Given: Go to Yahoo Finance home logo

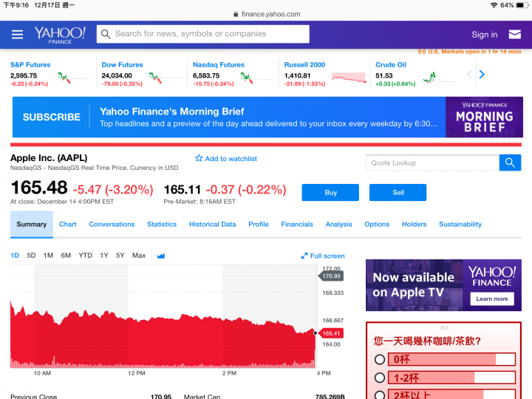Looking at the screenshot, I should pos(60,35).
